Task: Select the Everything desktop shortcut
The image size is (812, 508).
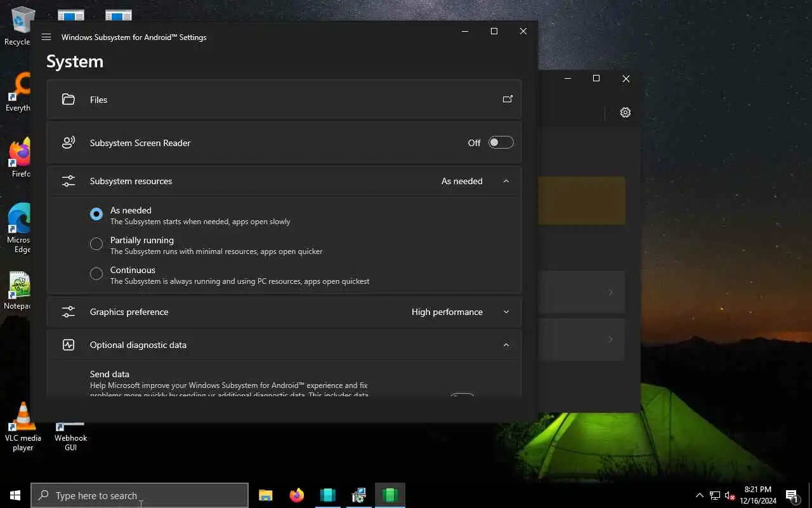Action: pyautogui.click(x=19, y=92)
